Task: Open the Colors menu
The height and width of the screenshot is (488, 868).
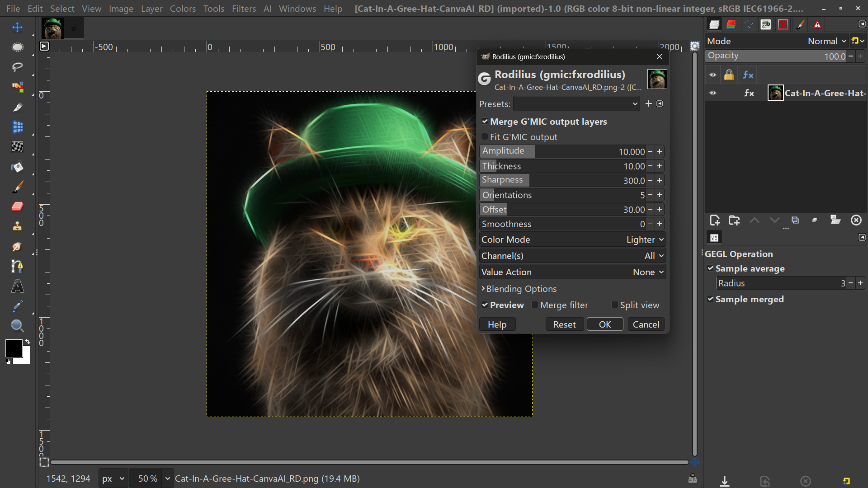Action: pyautogui.click(x=183, y=9)
